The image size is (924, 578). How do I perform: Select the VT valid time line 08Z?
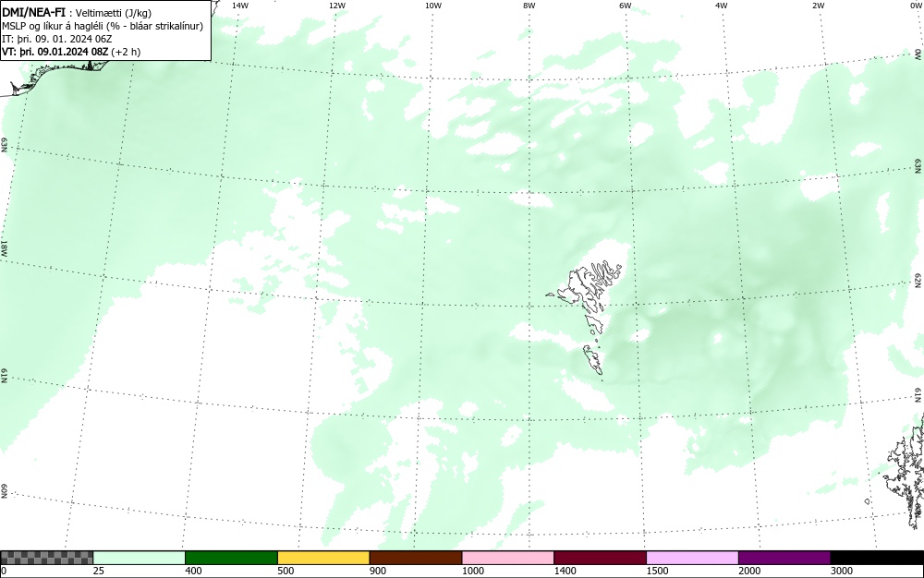point(71,52)
